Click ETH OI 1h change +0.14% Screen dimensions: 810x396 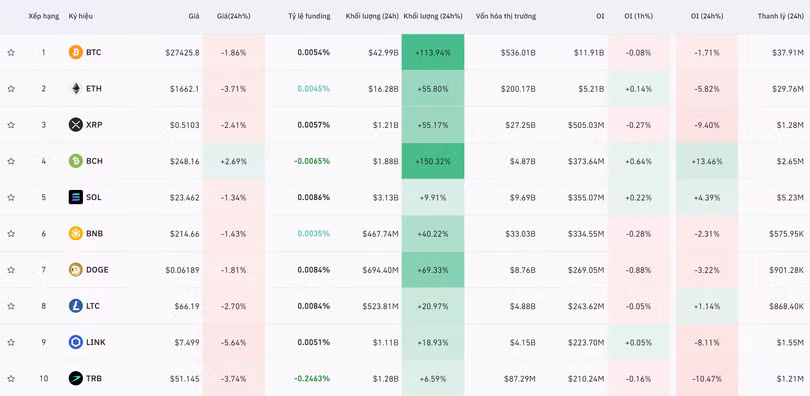pos(638,89)
